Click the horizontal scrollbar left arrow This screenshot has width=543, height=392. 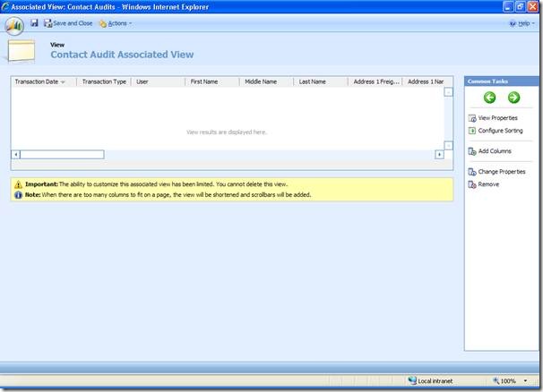15,155
